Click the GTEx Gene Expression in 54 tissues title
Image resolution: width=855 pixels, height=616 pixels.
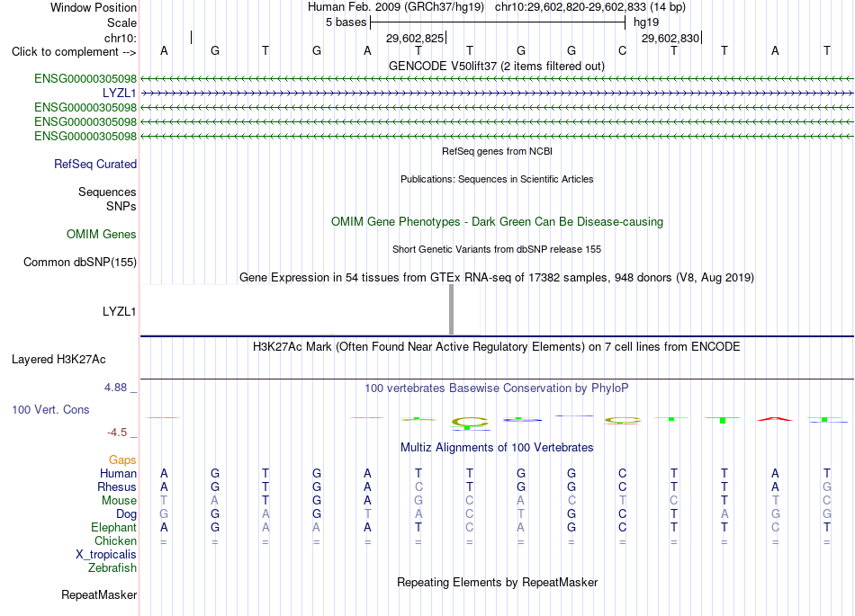[x=497, y=277]
